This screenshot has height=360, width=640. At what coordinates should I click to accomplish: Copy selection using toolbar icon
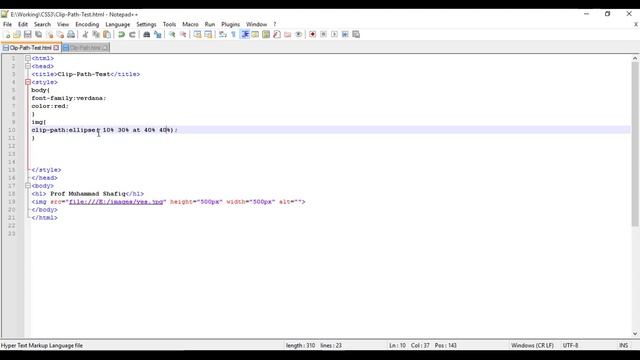(x=96, y=35)
